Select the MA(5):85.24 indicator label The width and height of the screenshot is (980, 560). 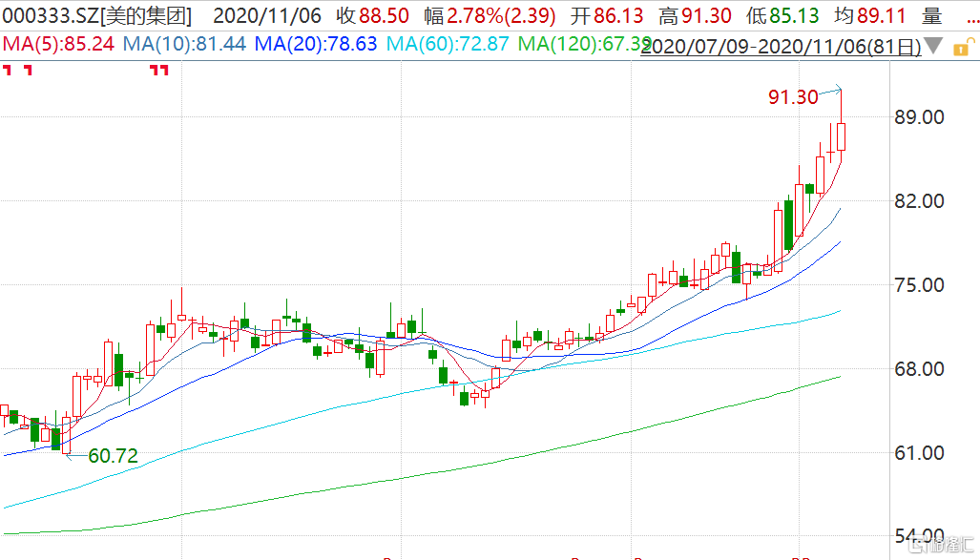click(x=59, y=44)
